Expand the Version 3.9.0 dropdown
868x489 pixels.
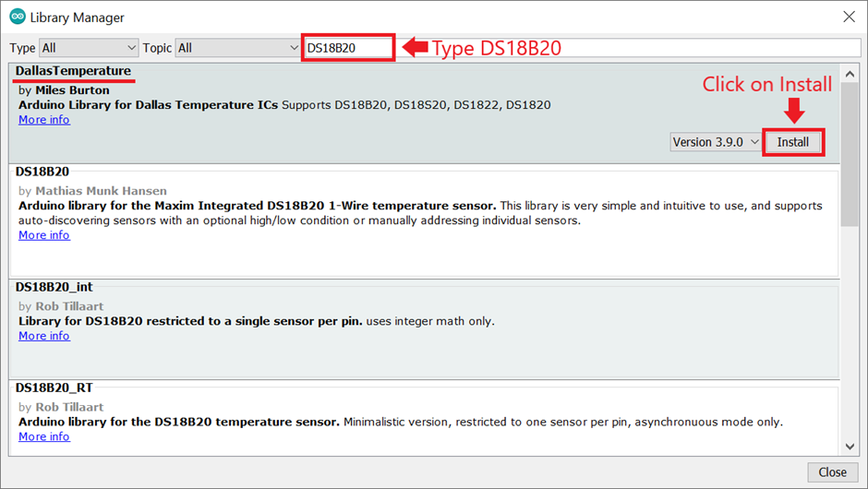[x=716, y=142]
